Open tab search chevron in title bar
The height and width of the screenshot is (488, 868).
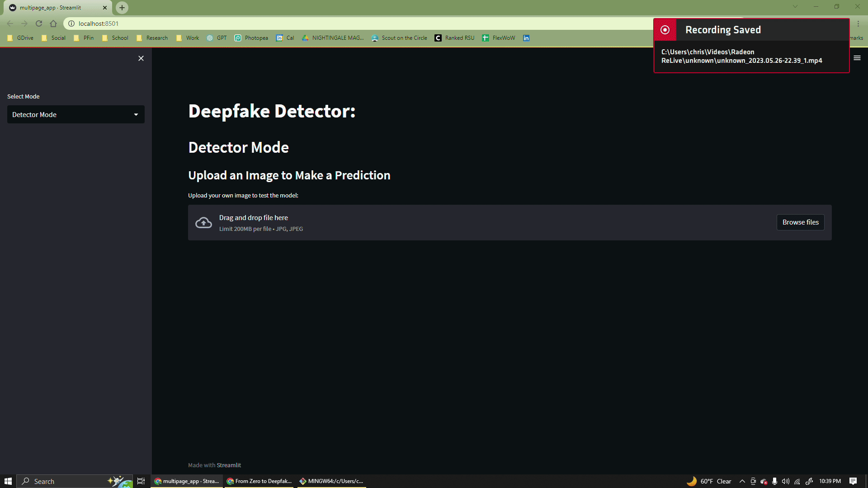click(x=795, y=6)
